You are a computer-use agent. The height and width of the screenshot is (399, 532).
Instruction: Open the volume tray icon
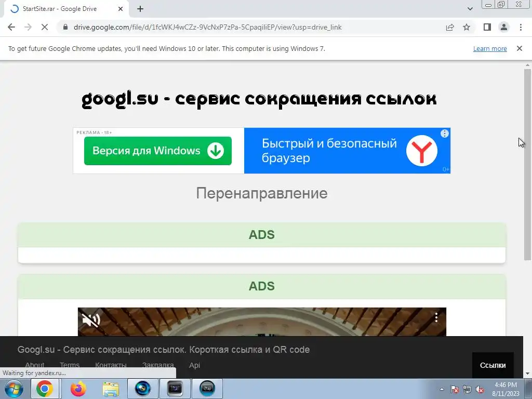click(480, 390)
